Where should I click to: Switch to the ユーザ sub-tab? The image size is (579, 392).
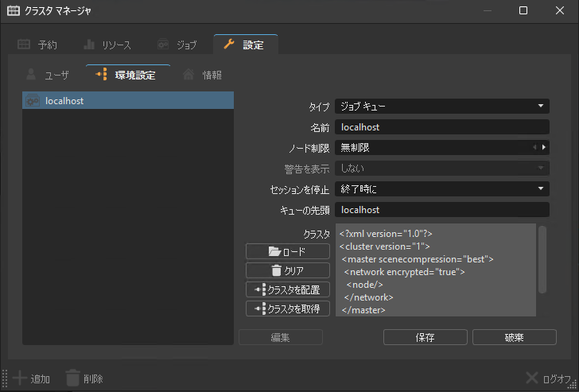coord(48,76)
